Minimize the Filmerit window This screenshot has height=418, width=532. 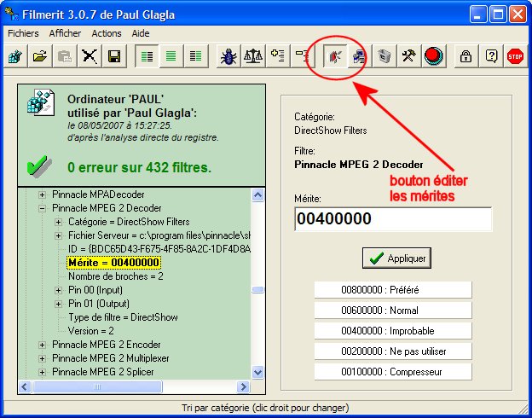[x=478, y=15]
